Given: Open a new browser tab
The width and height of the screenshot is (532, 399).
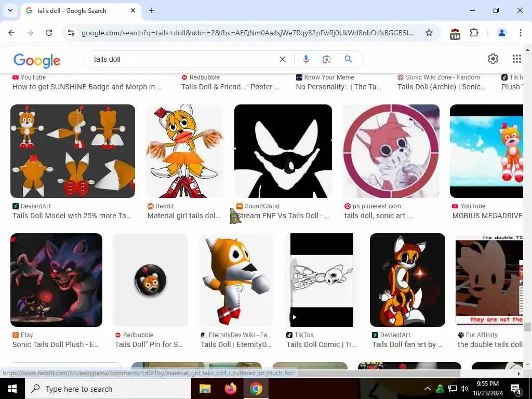Looking at the screenshot, I should pyautogui.click(x=152, y=10).
